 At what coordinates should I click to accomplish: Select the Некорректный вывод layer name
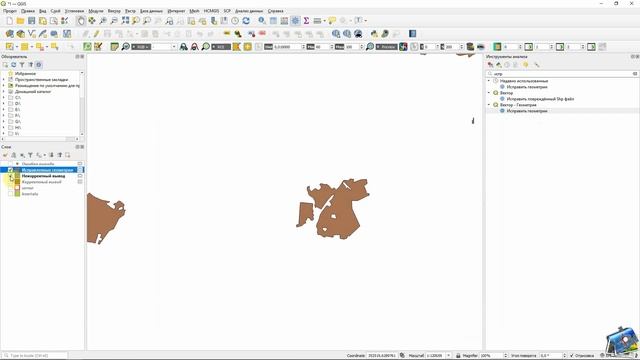coord(43,176)
